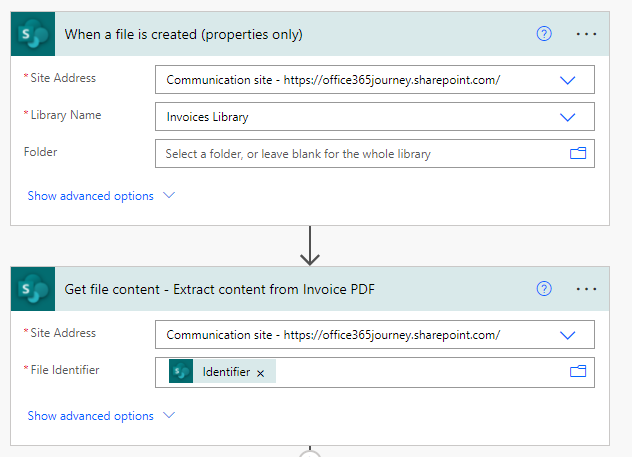Select the Identifier token in File Identifier

(222, 371)
